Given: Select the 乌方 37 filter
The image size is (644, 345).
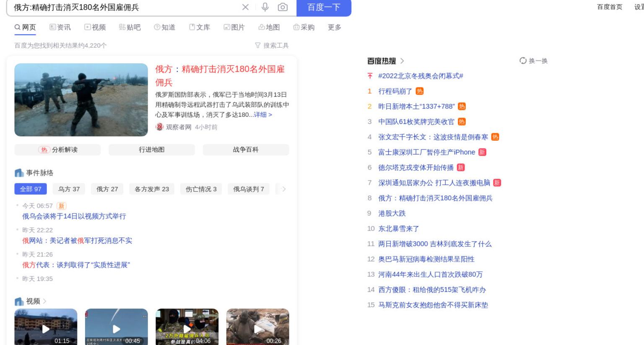Looking at the screenshot, I should [x=69, y=189].
